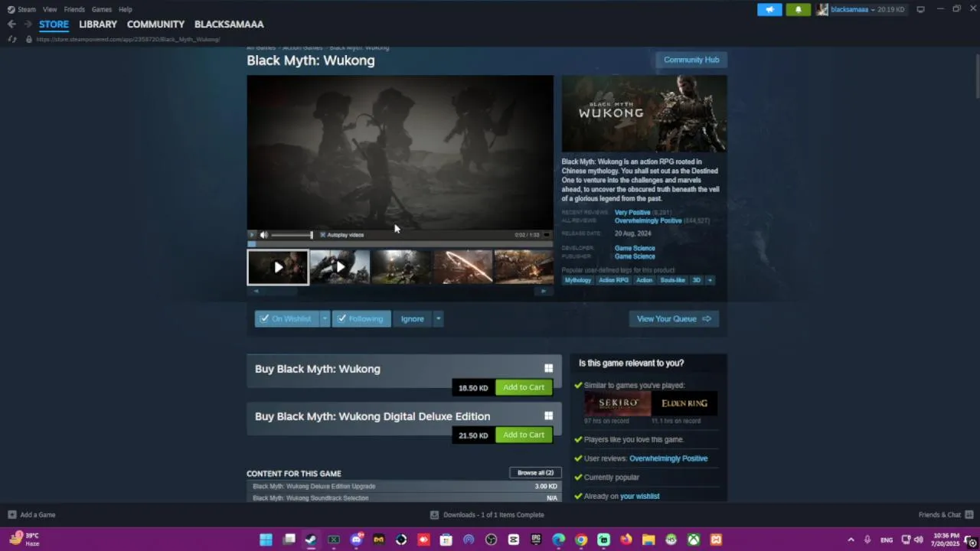Toggle fullscreen on the trailer
This screenshot has height=551, width=980.
(x=547, y=235)
